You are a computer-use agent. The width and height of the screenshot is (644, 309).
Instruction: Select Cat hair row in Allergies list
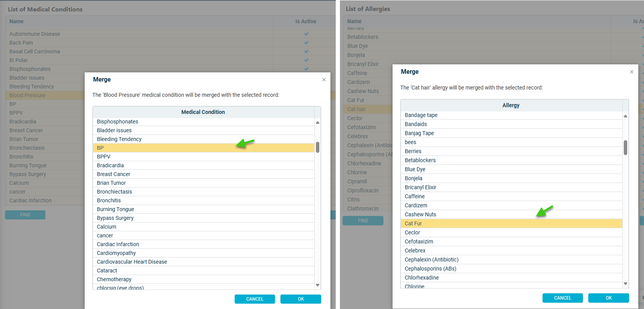[368, 109]
